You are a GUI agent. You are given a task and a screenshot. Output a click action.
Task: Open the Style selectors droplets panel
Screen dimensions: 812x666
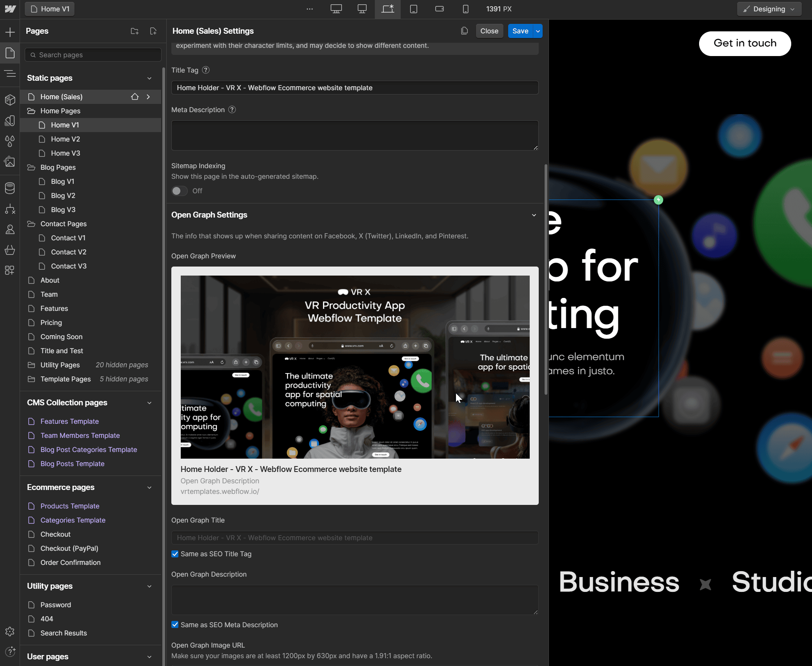pyautogui.click(x=10, y=141)
